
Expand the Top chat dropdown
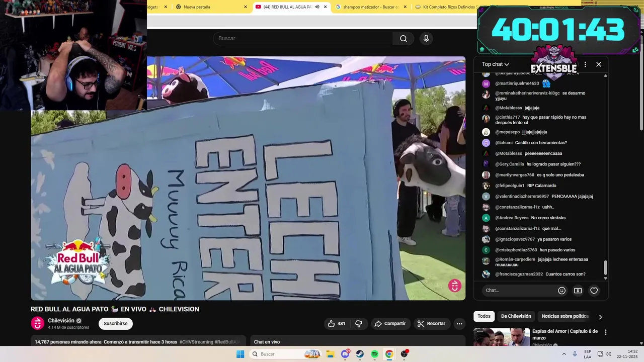(x=496, y=64)
